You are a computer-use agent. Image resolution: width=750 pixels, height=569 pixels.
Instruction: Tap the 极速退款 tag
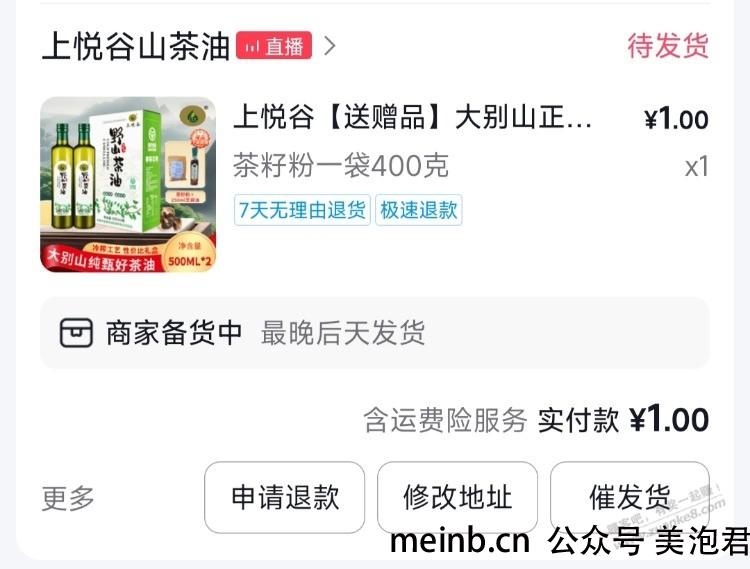tap(419, 210)
